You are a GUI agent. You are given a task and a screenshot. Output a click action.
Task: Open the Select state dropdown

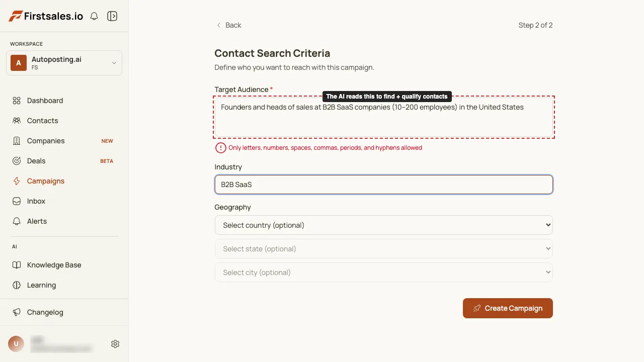click(384, 249)
